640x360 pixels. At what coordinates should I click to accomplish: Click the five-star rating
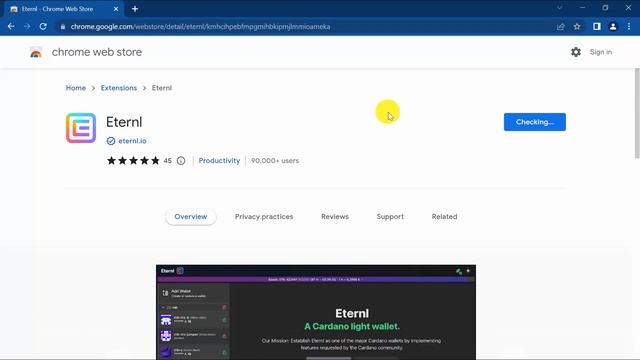point(133,160)
